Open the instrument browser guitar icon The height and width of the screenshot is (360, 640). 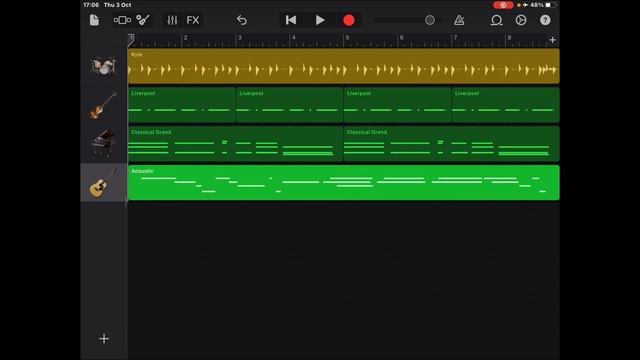pos(143,20)
